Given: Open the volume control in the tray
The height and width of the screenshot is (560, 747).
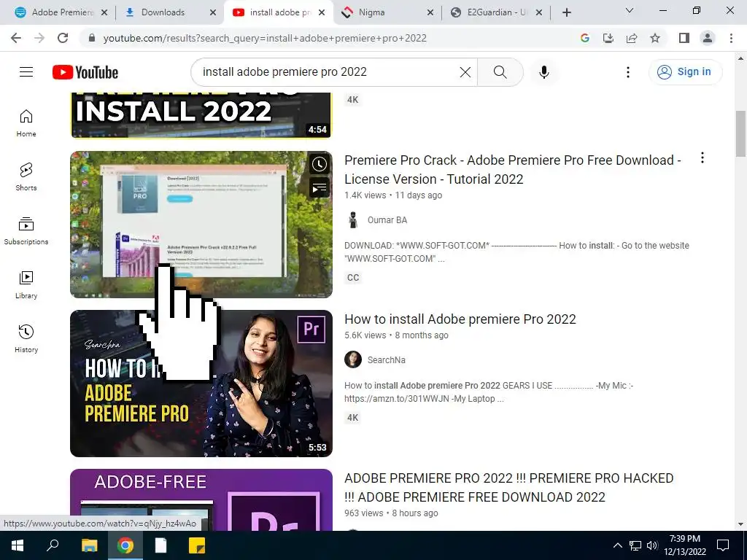Looking at the screenshot, I should click(652, 545).
